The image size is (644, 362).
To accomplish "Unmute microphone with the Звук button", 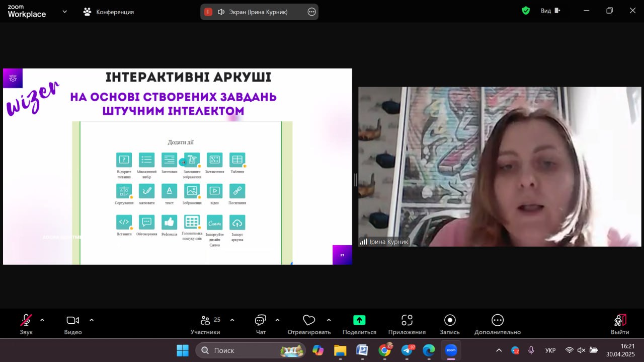I will [x=26, y=321].
